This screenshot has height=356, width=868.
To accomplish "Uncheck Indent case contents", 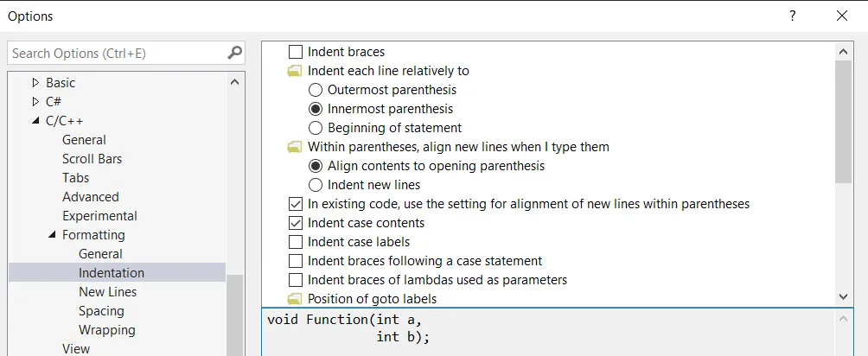I will pos(296,223).
